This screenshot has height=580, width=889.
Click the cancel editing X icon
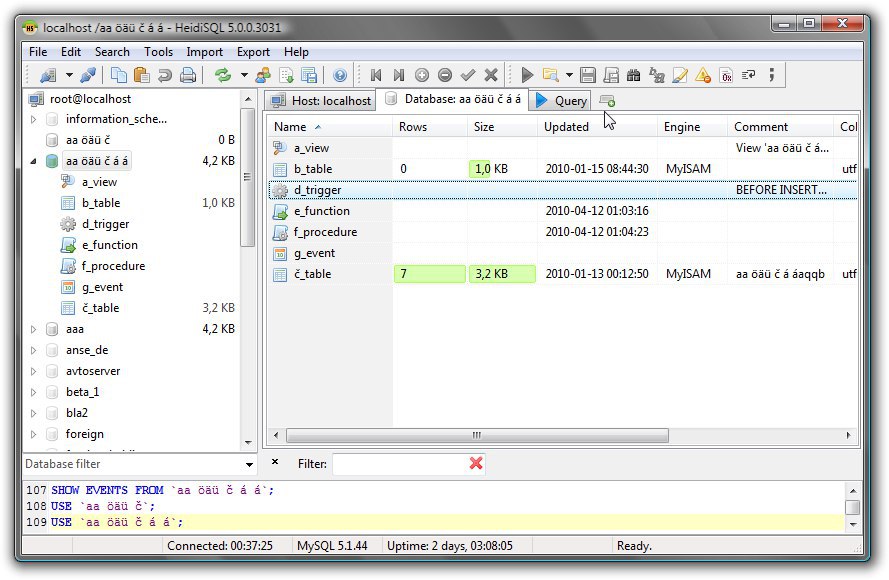(491, 75)
